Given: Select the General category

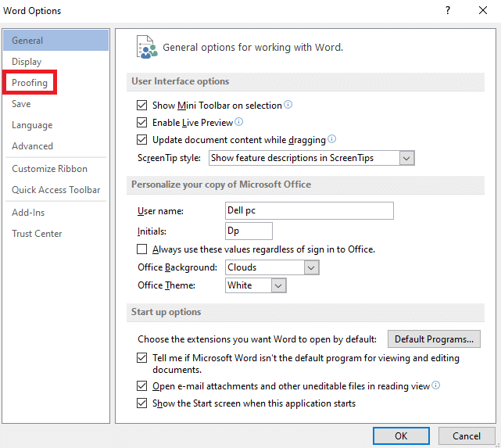Looking at the screenshot, I should (x=56, y=41).
